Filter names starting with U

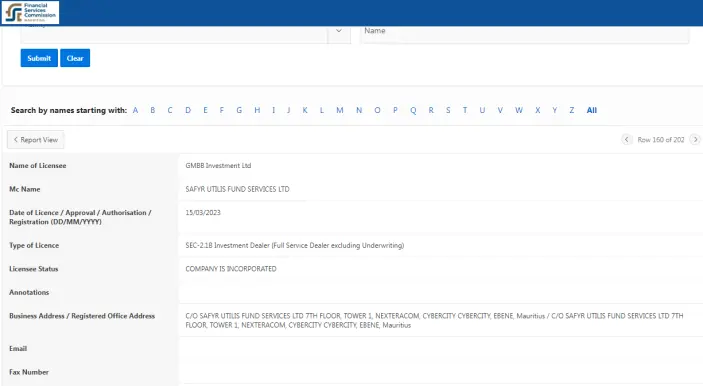coord(482,110)
